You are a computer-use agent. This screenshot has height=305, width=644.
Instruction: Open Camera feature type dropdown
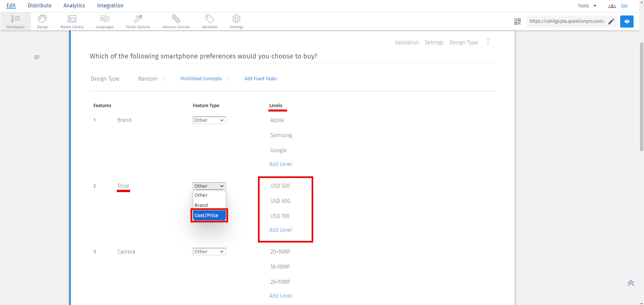tap(209, 252)
